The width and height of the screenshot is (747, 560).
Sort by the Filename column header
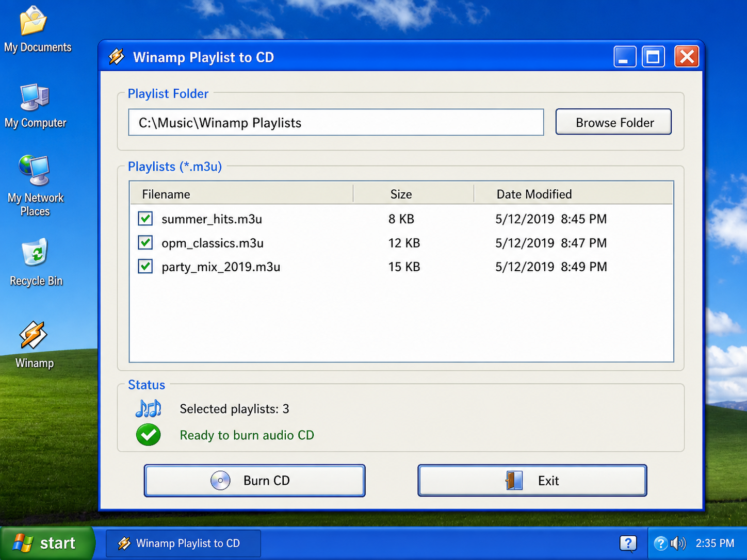click(x=241, y=194)
